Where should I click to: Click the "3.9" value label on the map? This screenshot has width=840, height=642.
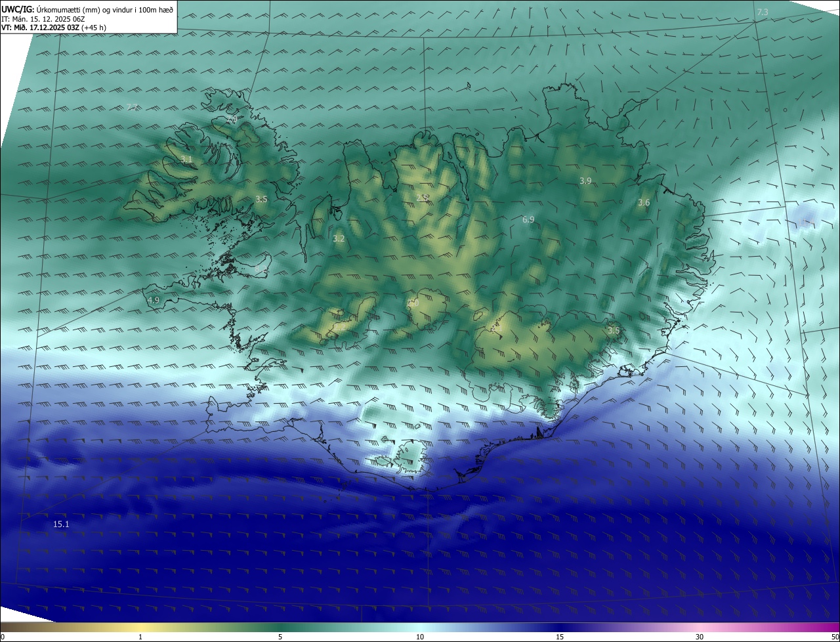point(585,181)
